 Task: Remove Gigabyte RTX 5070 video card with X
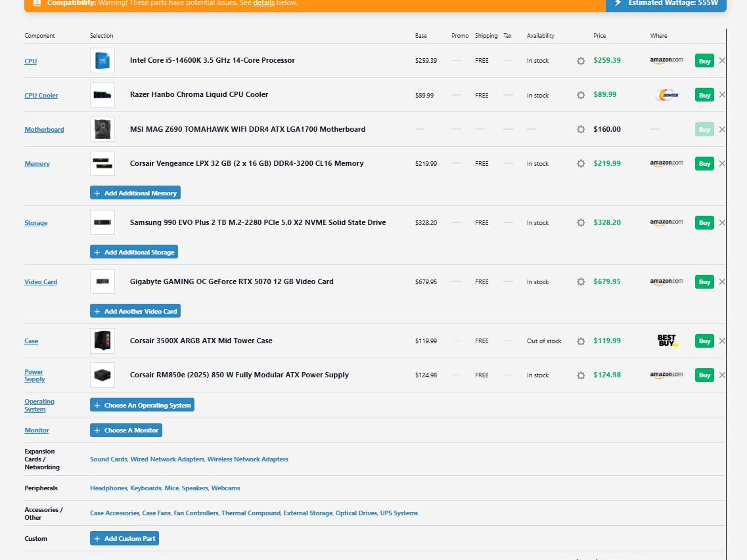pyautogui.click(x=722, y=281)
